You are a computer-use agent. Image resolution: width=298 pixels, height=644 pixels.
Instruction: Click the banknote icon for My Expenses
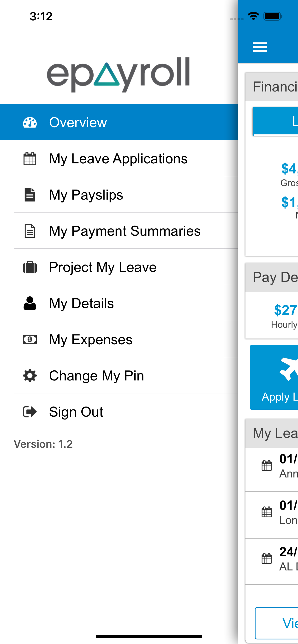point(30,339)
